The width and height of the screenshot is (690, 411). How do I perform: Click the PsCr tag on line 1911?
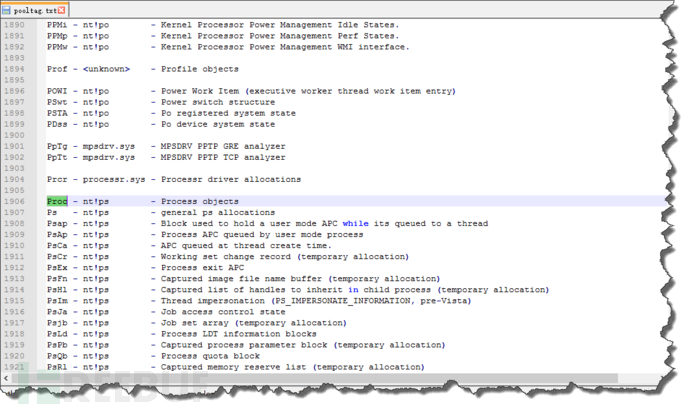57,257
